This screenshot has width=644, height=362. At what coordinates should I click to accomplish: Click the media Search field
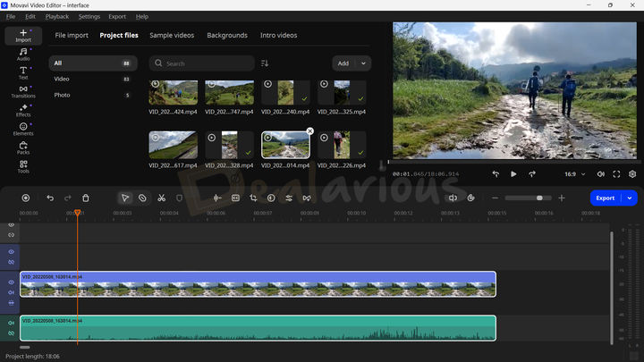[201, 63]
